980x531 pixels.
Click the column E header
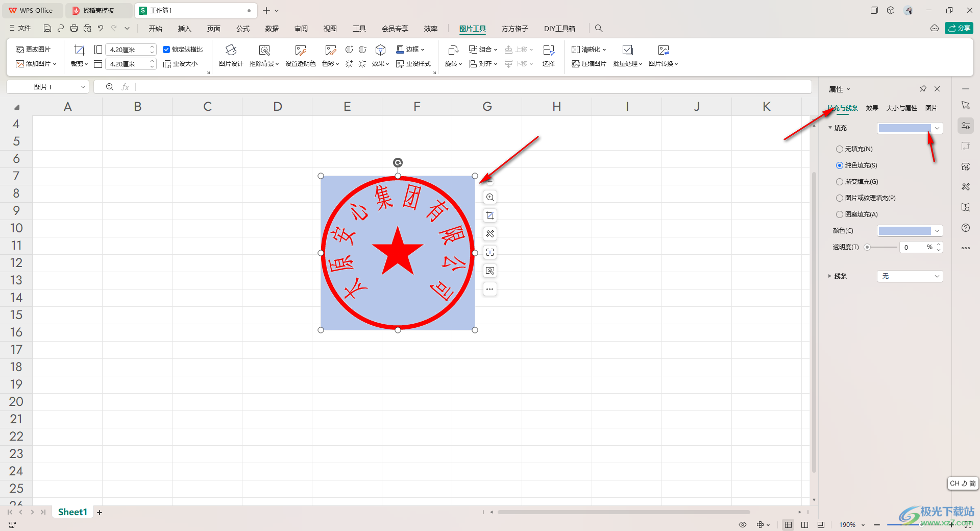347,107
